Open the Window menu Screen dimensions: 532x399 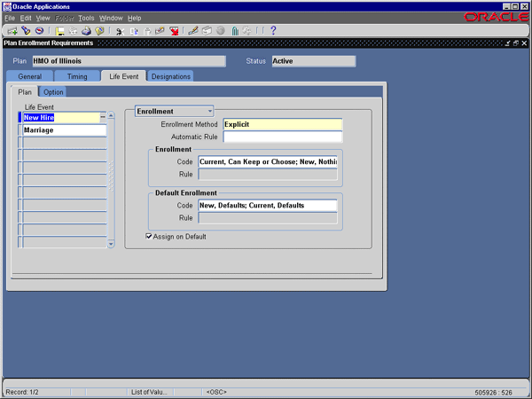click(x=111, y=19)
